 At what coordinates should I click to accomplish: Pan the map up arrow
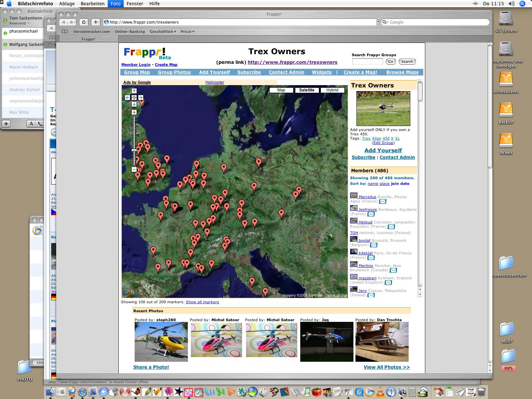point(134,91)
